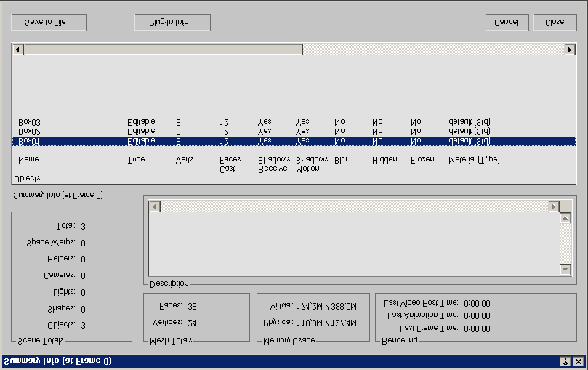Click the Description box right scroll arrow
The width and height of the screenshot is (588, 370).
554,206
